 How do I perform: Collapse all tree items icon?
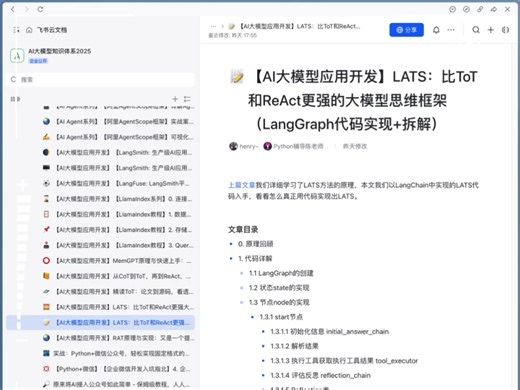(x=187, y=99)
